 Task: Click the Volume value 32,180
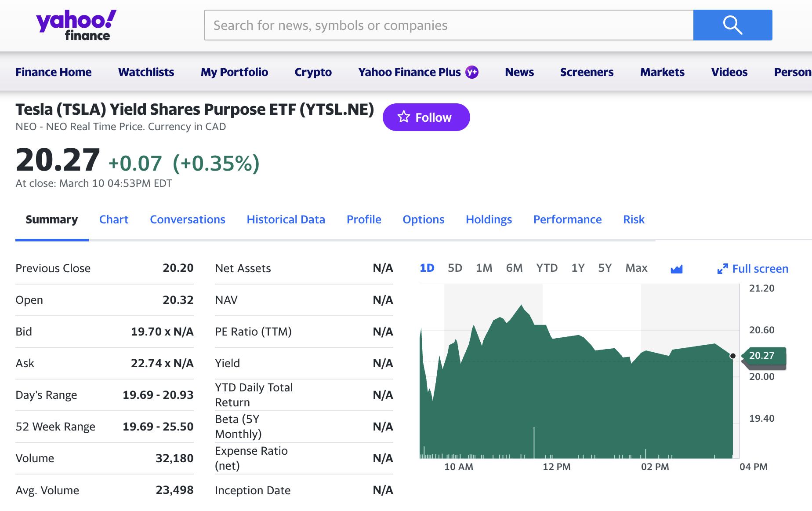pos(174,458)
